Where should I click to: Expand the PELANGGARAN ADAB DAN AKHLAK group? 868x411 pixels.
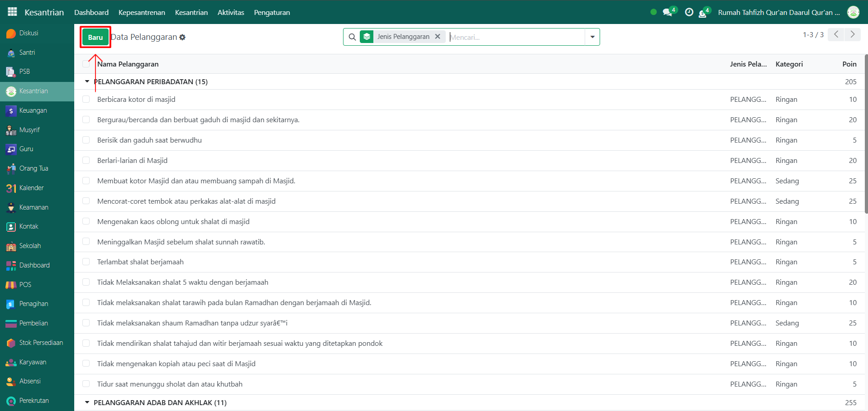87,402
